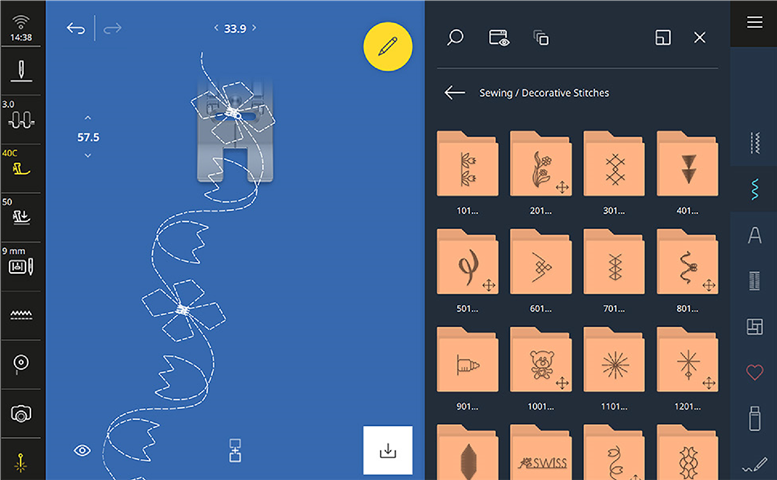
Task: Open stitch folder 701
Action: coord(614,262)
